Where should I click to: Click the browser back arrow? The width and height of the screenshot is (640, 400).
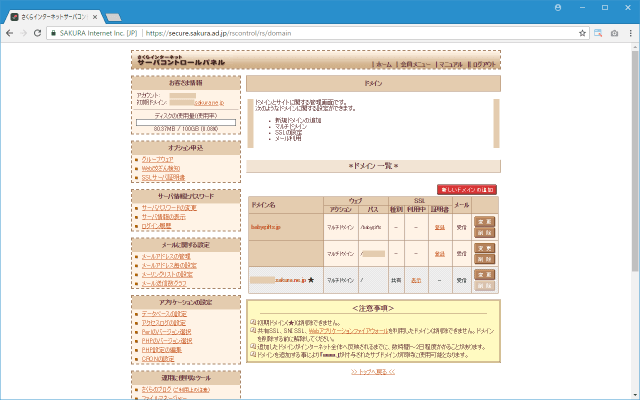(x=11, y=32)
